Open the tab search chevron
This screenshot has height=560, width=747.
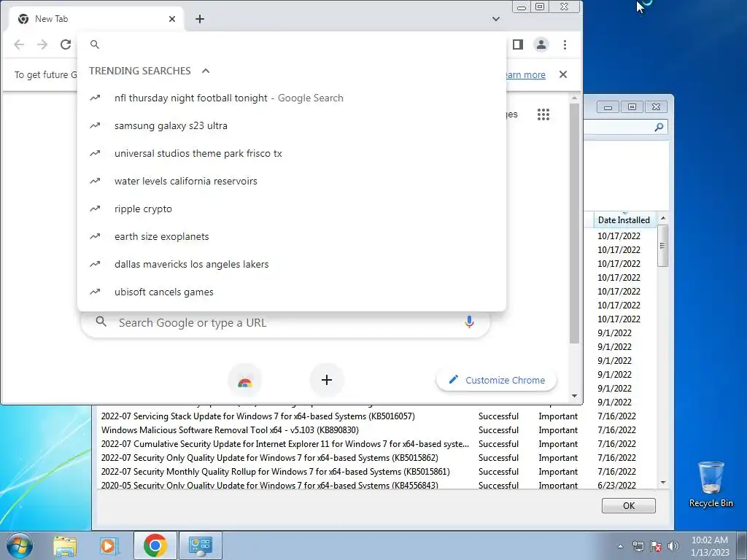[496, 19]
